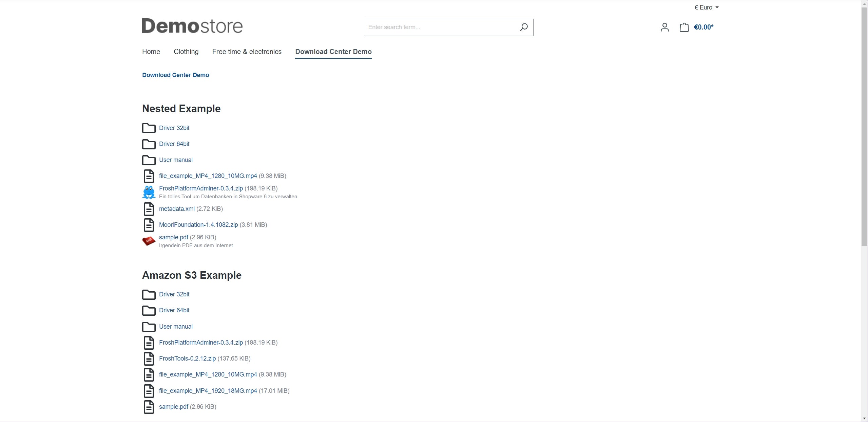The height and width of the screenshot is (422, 868).
Task: Click the blue frog FroshPlatformAdminer icon
Action: (x=149, y=192)
